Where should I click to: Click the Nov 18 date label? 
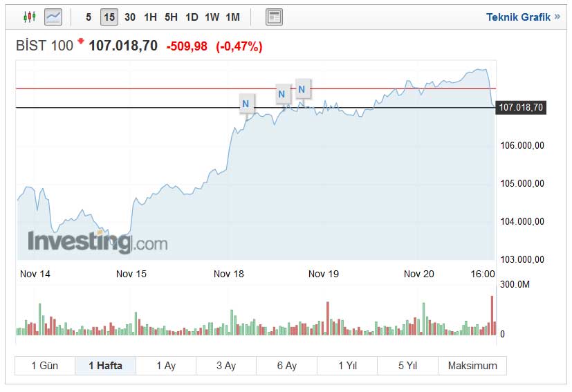229,274
